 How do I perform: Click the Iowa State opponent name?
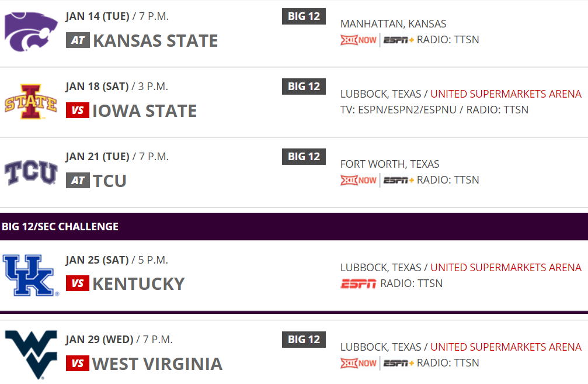[145, 111]
